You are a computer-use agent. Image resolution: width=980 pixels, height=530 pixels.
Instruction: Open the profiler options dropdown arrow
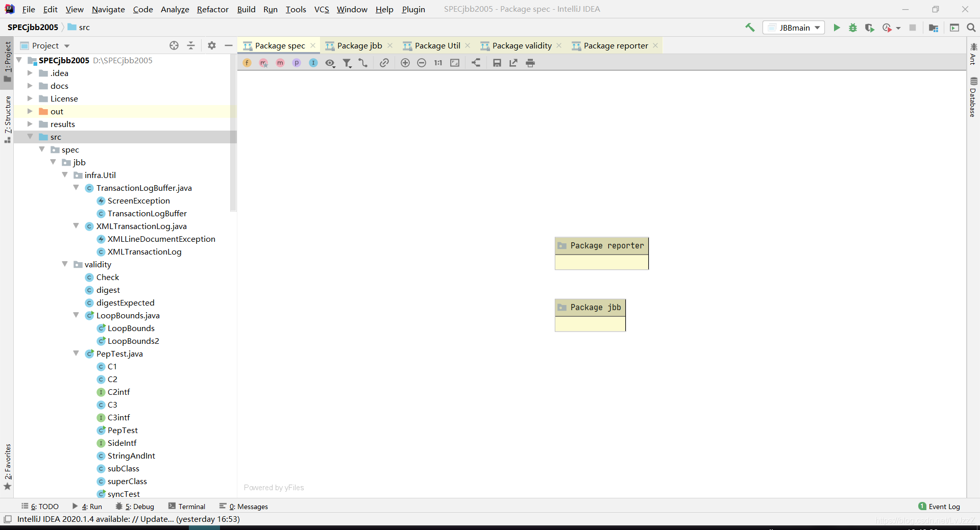click(898, 28)
